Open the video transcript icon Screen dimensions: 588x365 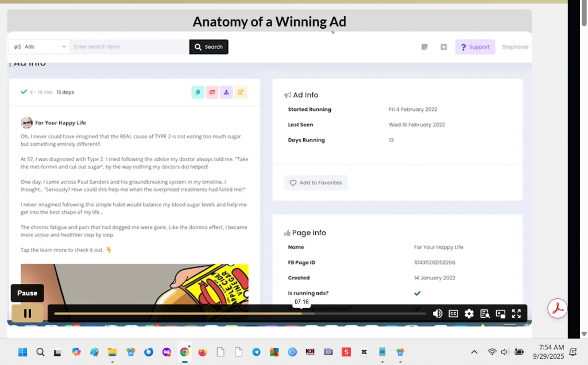pyautogui.click(x=485, y=313)
